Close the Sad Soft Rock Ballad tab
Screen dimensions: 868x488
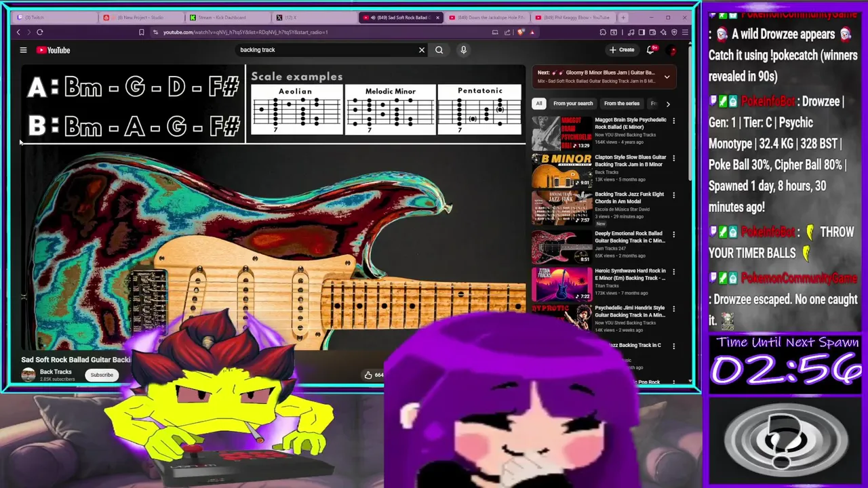coord(437,18)
